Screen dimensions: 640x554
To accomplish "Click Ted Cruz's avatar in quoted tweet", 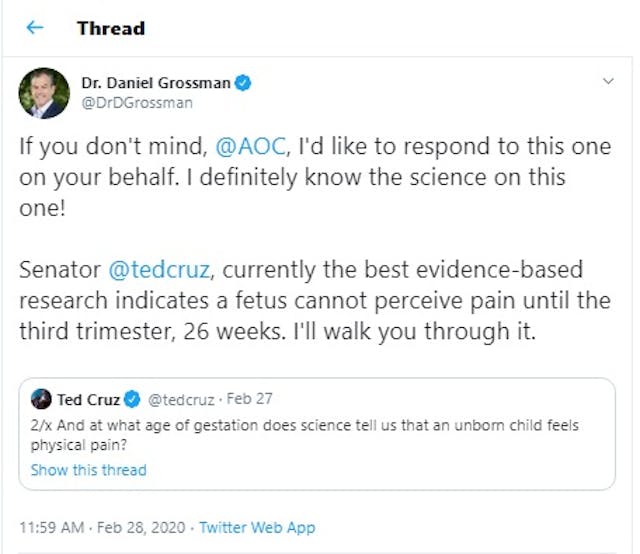I will [x=41, y=399].
